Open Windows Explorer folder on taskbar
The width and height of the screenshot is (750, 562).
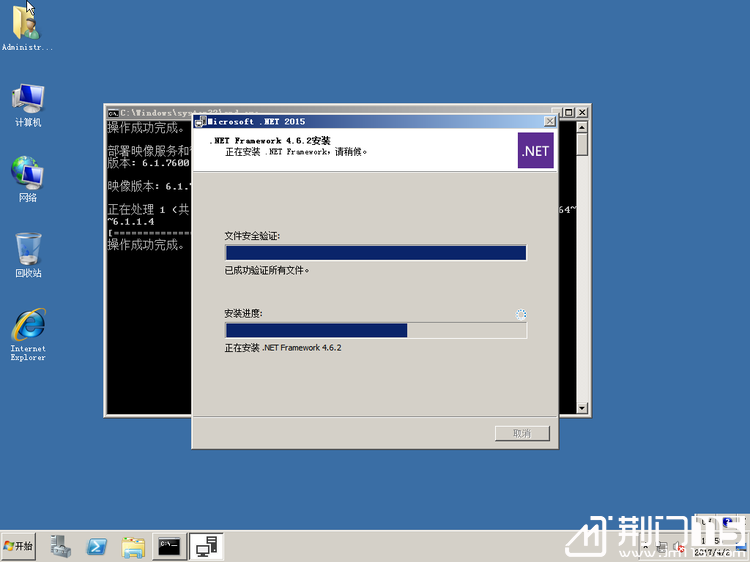pyautogui.click(x=133, y=547)
